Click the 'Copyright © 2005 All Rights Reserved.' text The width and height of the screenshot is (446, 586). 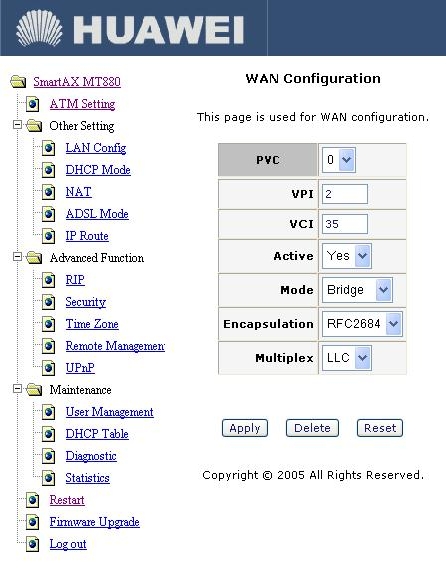[x=313, y=475]
